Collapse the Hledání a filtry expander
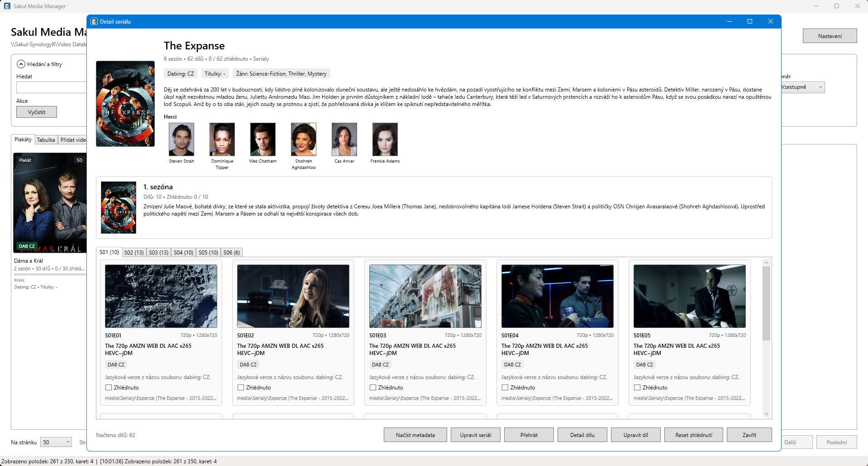Viewport: 868px width, 466px height. (x=21, y=64)
